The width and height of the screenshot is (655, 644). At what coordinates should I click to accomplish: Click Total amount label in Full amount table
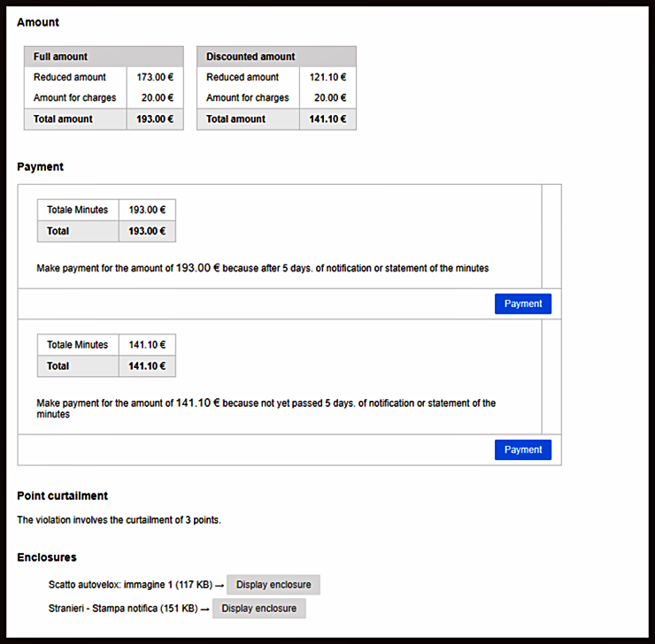pyautogui.click(x=63, y=119)
